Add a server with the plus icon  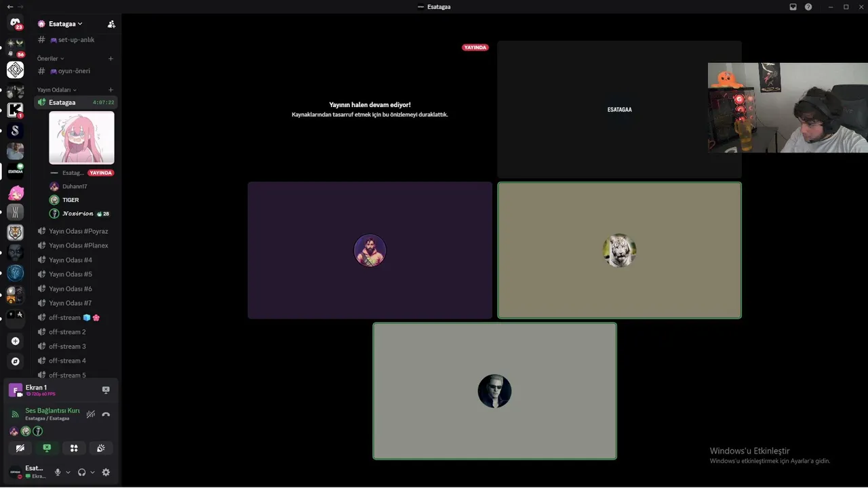15,341
